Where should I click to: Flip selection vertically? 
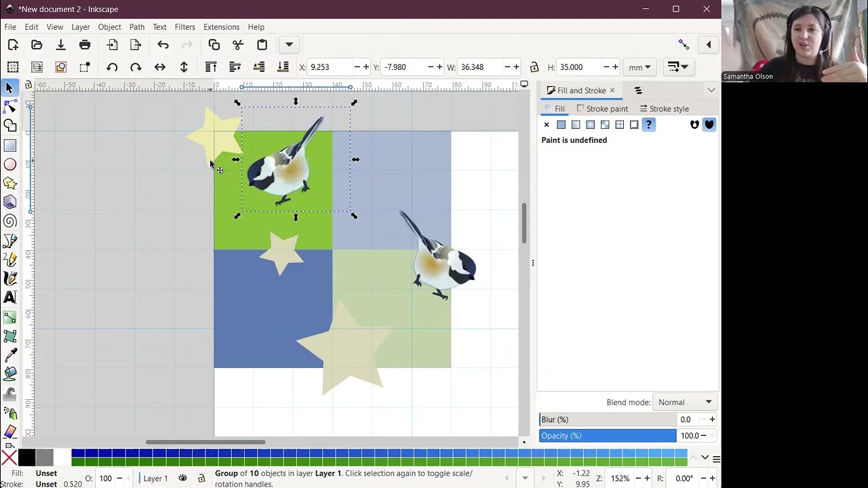184,67
